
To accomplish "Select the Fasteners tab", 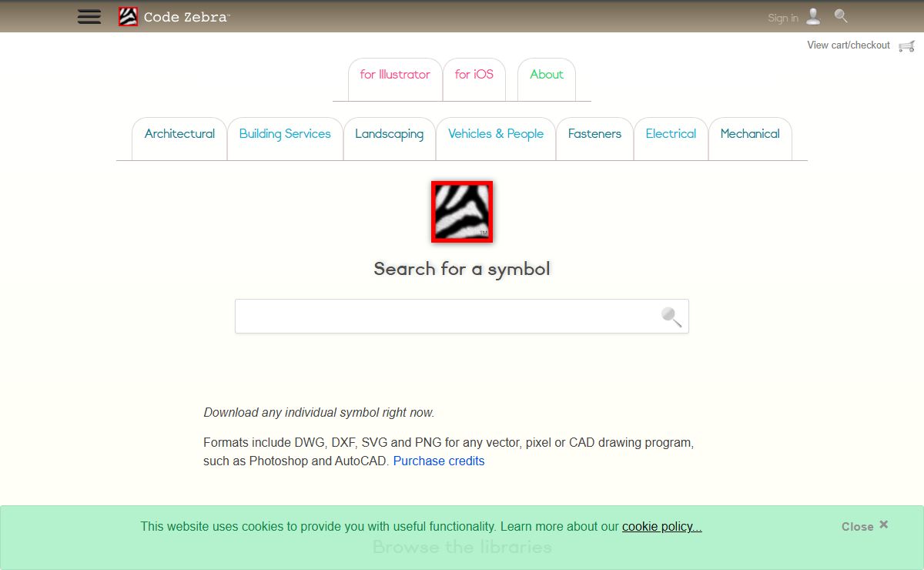I will coord(594,139).
